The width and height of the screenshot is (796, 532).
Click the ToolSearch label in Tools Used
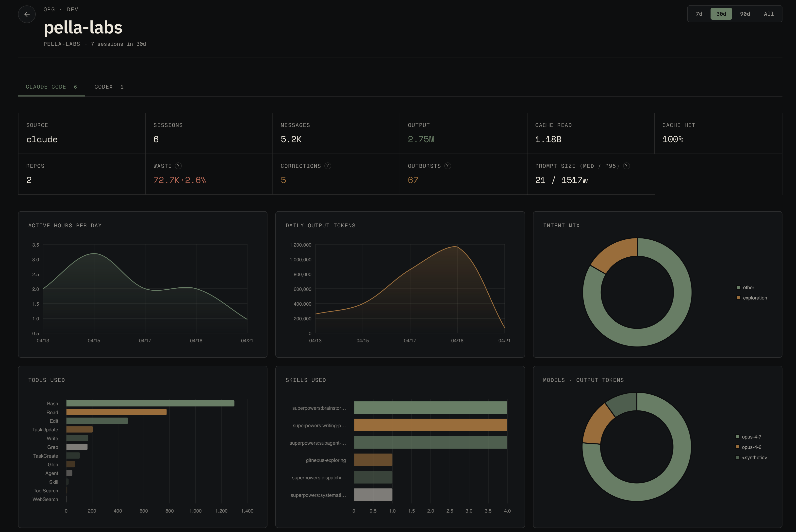point(46,491)
